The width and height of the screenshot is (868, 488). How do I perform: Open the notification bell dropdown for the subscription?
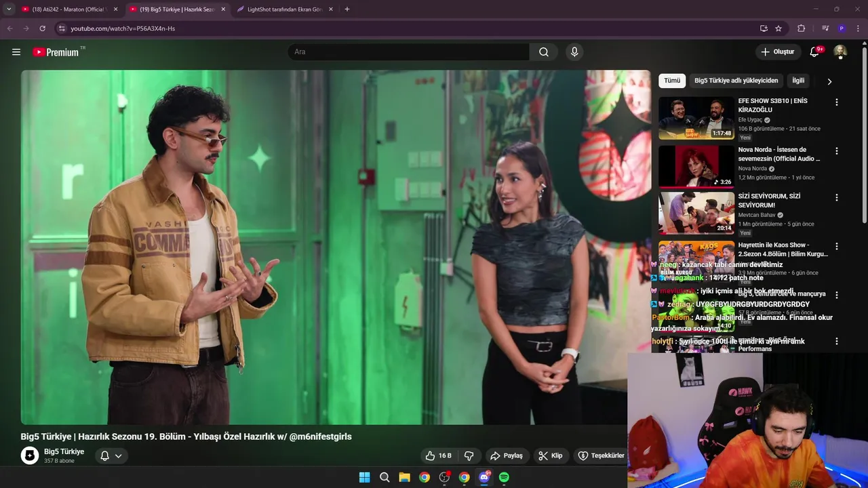[111, 456]
